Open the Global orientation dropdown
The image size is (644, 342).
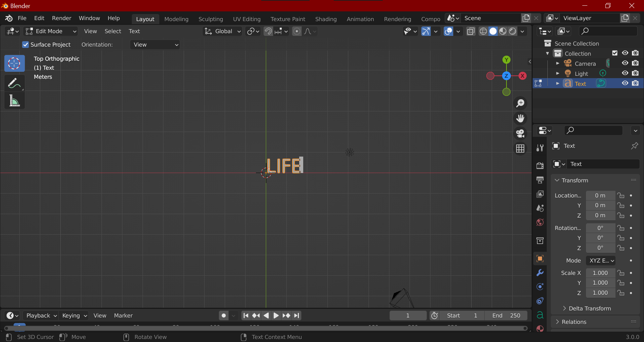(x=222, y=31)
